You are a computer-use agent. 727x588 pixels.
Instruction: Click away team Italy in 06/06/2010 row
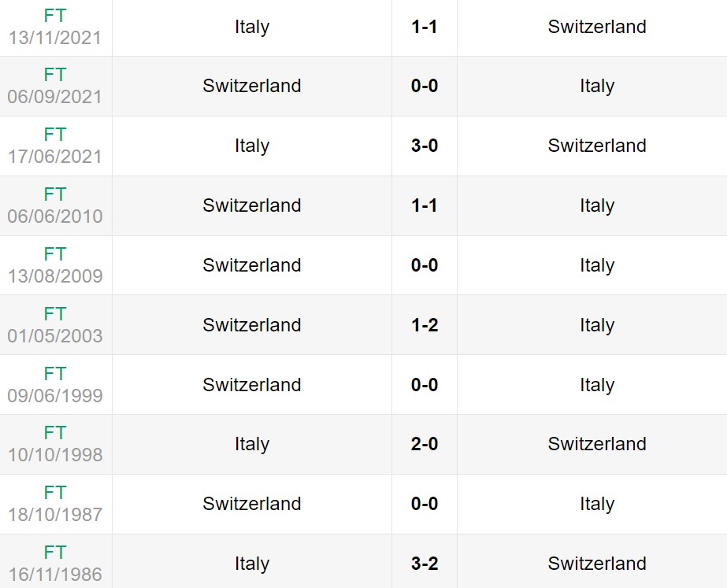click(x=597, y=205)
